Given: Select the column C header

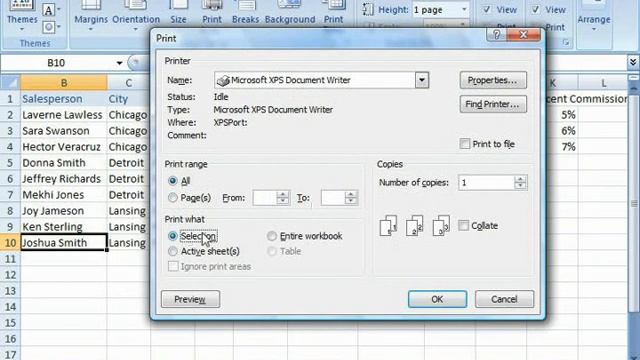Looking at the screenshot, I should pyautogui.click(x=129, y=83).
